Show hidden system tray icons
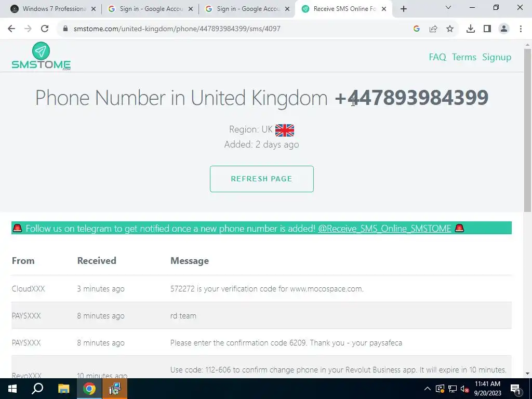 (x=428, y=389)
